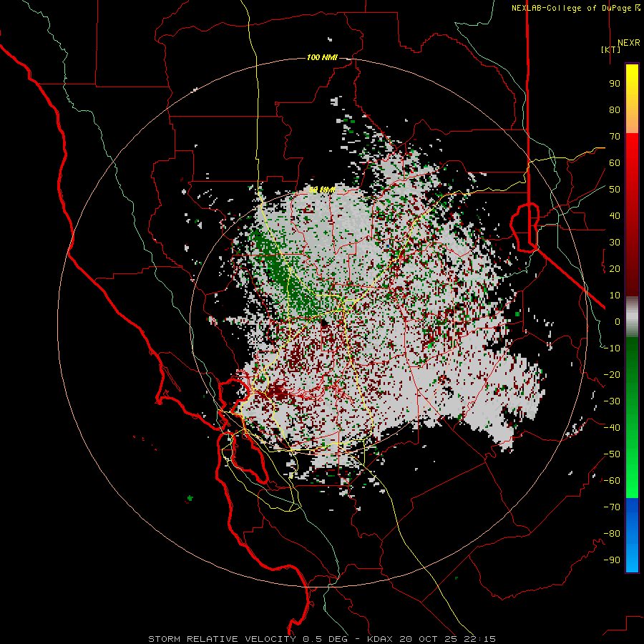Click the 50 NMI range ring label

click(322, 190)
